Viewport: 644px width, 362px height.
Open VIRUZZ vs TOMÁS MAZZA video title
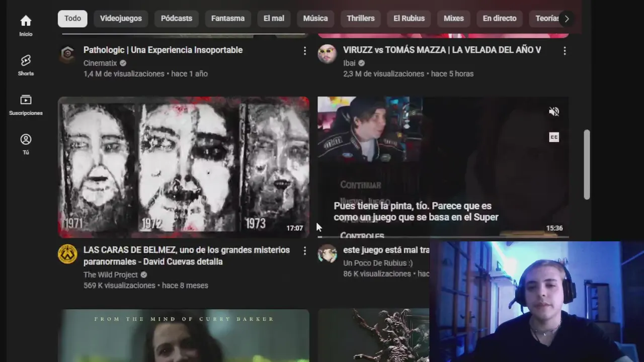tap(442, 50)
